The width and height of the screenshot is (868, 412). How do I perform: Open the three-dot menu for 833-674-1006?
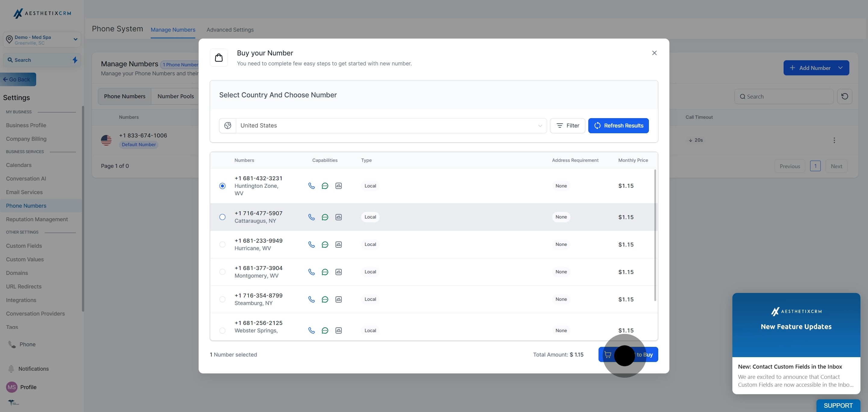[834, 140]
